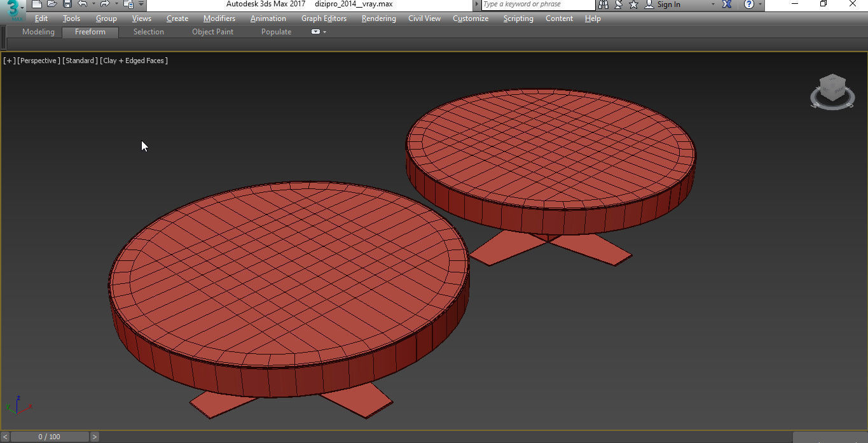This screenshot has height=443, width=868.
Task: Expand the Help dropdown arrow
Action: (x=760, y=4)
